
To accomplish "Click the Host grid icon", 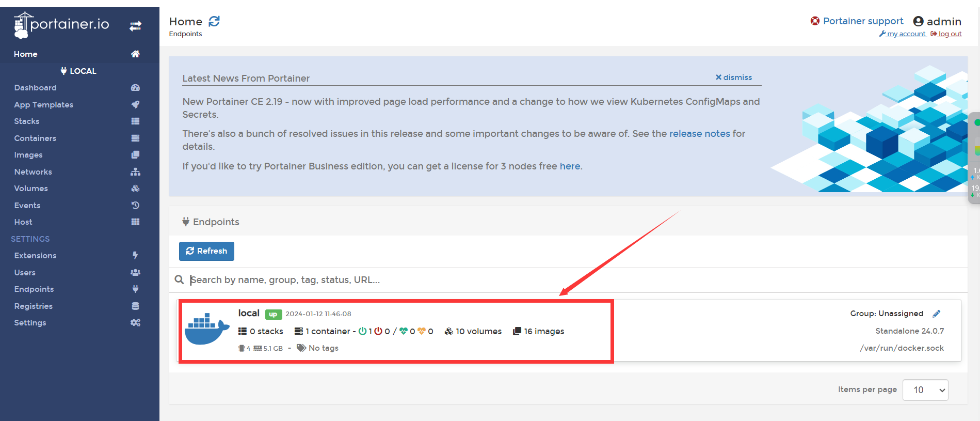I will (135, 222).
